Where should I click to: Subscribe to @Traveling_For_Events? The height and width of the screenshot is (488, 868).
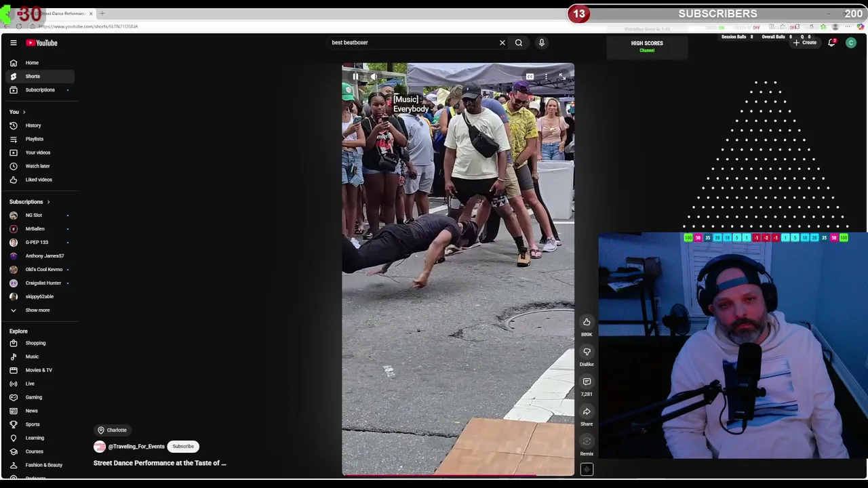(183, 447)
